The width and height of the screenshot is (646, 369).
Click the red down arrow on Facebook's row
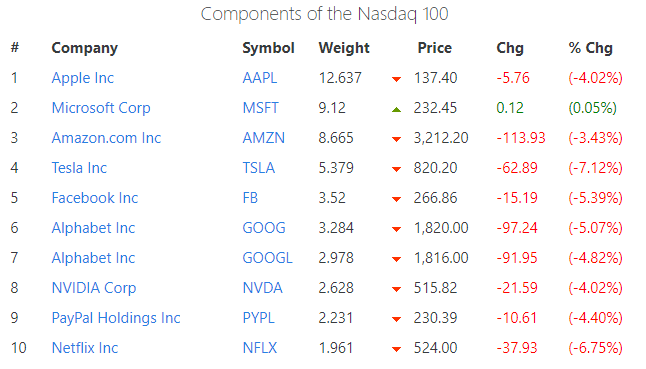tap(396, 199)
